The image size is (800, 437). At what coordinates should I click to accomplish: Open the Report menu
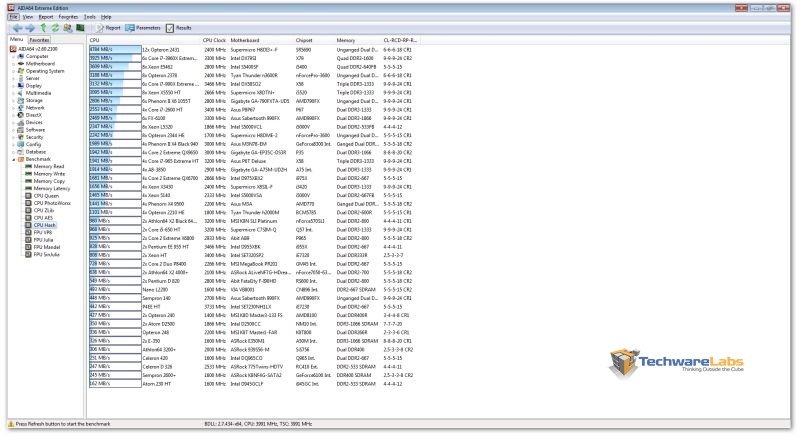point(46,17)
